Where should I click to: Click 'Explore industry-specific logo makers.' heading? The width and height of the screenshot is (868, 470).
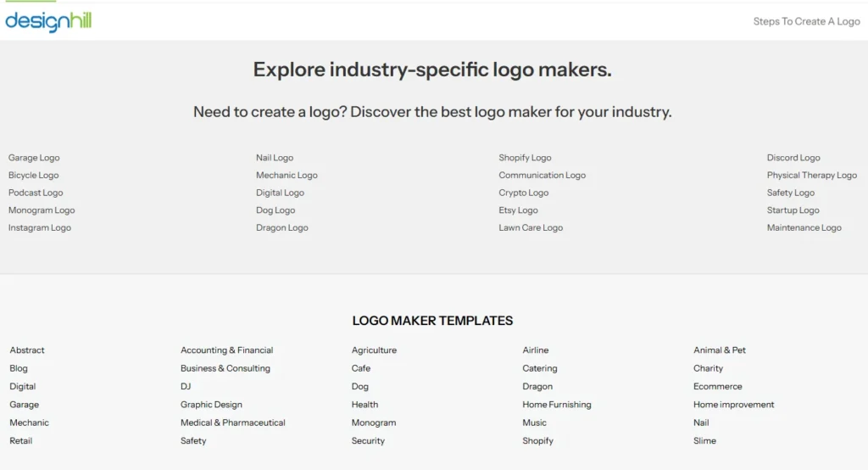pos(432,70)
